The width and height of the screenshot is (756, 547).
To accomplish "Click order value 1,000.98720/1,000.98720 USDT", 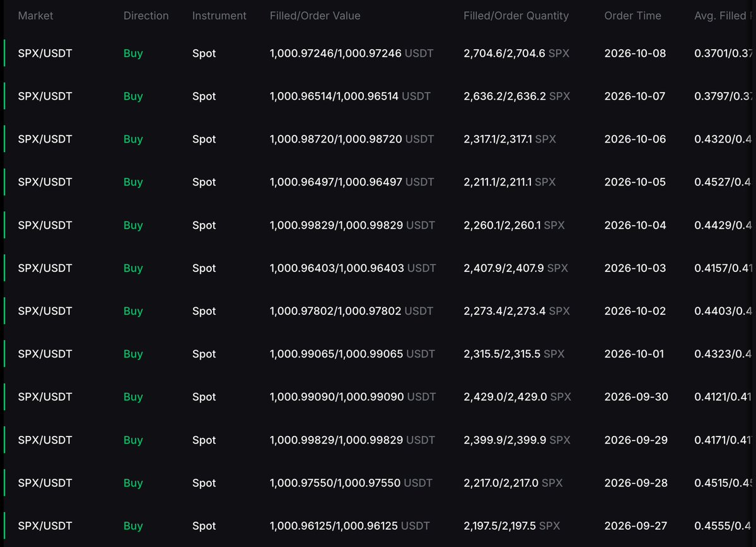I will (x=351, y=139).
